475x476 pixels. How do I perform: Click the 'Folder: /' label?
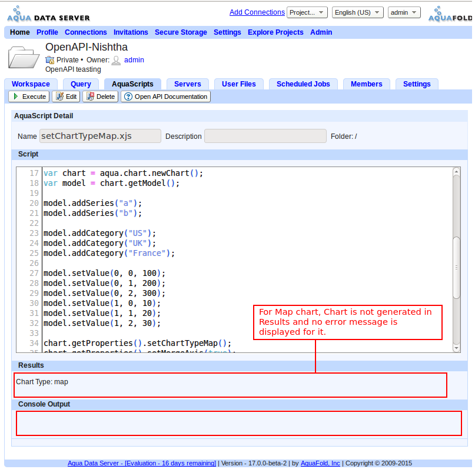344,137
